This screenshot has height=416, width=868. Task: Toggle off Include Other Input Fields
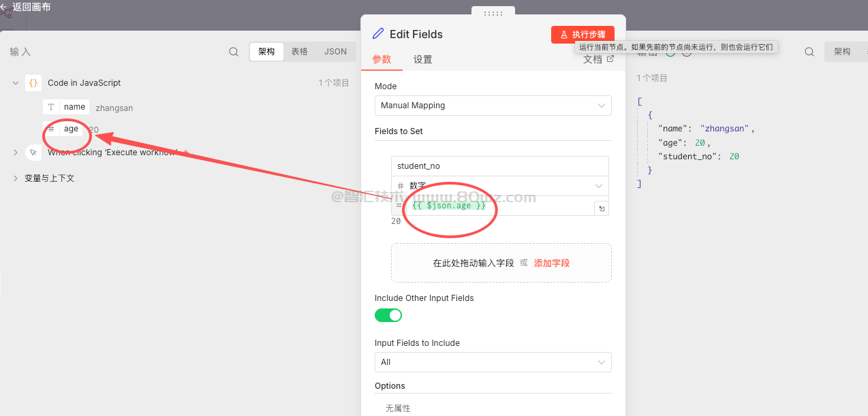(388, 315)
